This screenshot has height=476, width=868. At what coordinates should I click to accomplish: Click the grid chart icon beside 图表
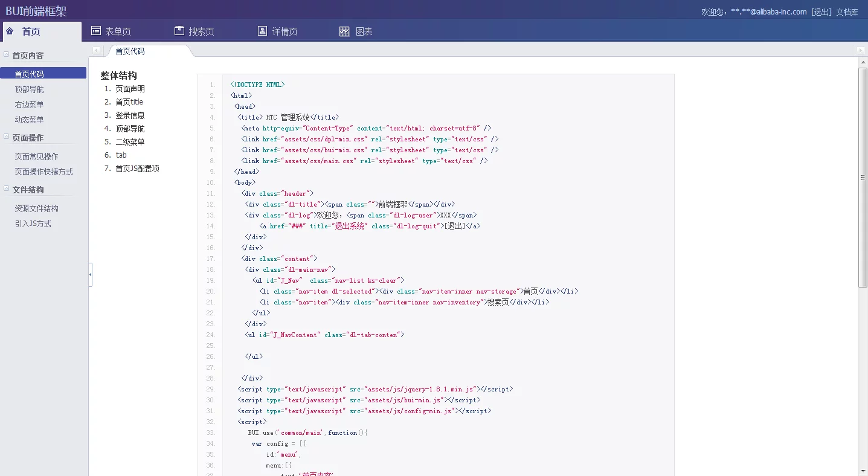pos(344,31)
